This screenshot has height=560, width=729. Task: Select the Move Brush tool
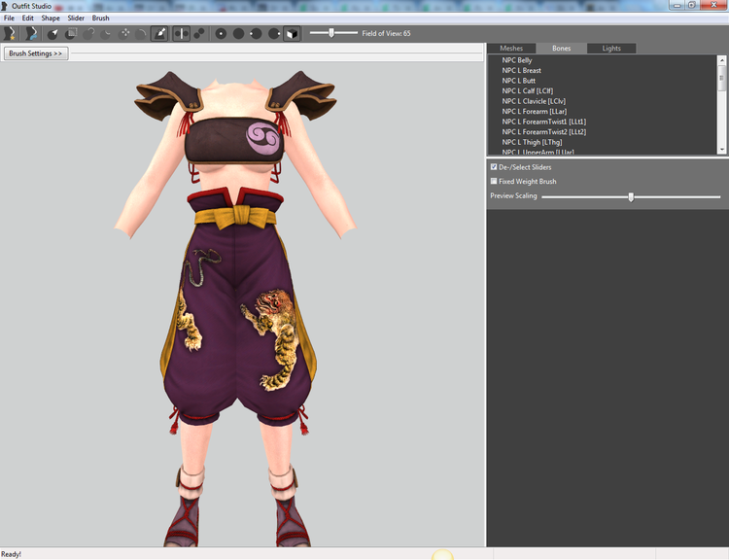click(x=124, y=33)
